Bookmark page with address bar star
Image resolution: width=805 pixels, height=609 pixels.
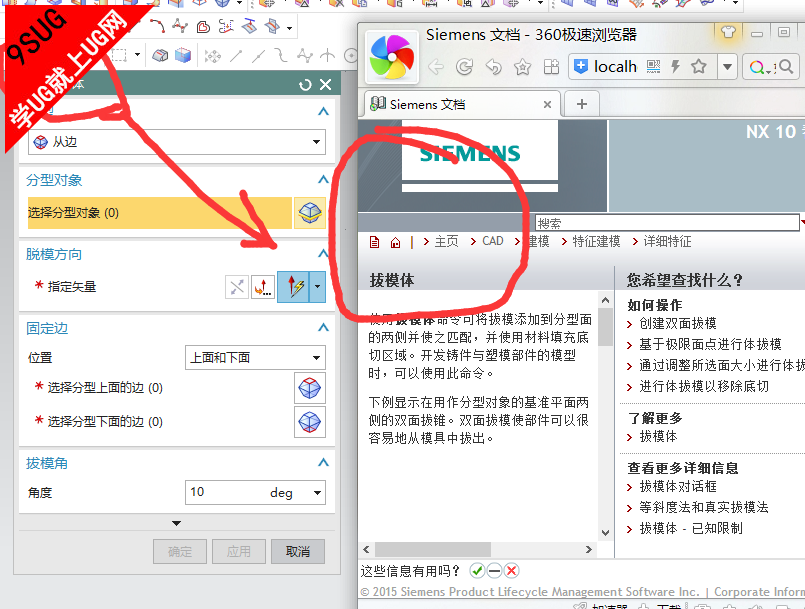698,66
